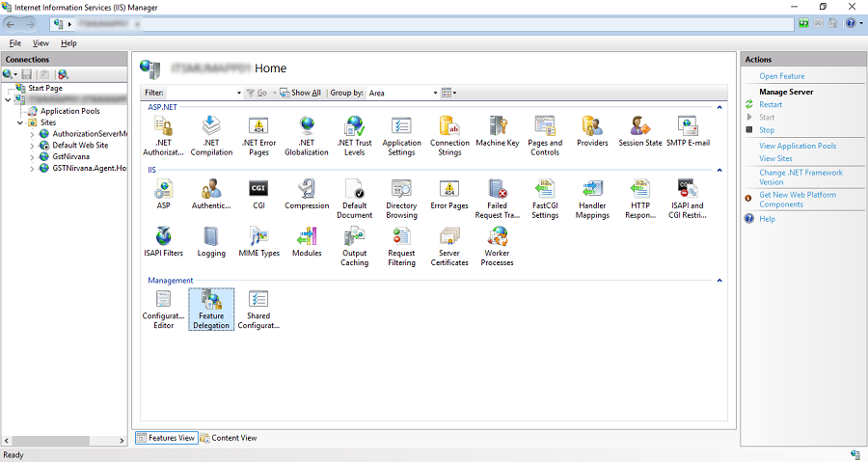Switch to the Features View tab
The image size is (868, 462).
click(166, 438)
